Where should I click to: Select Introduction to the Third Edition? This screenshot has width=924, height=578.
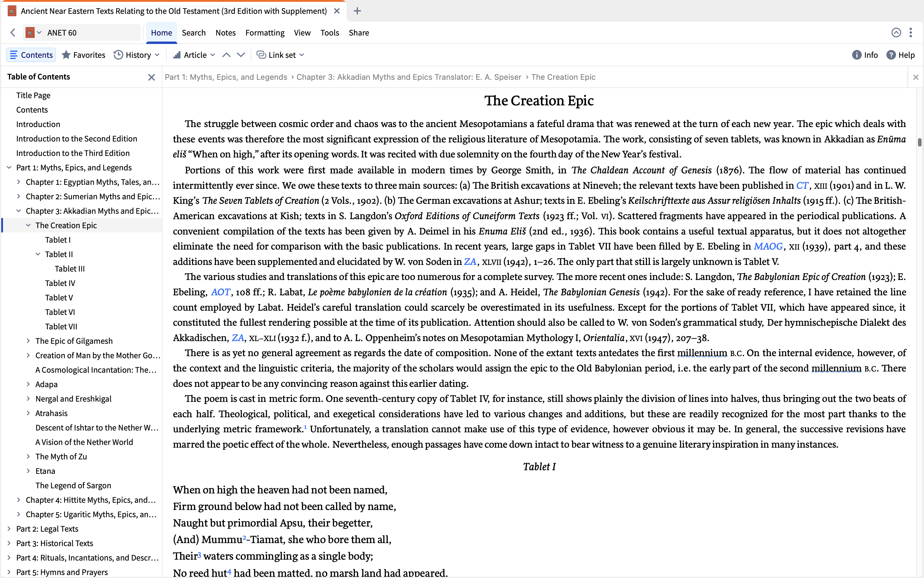pos(73,153)
